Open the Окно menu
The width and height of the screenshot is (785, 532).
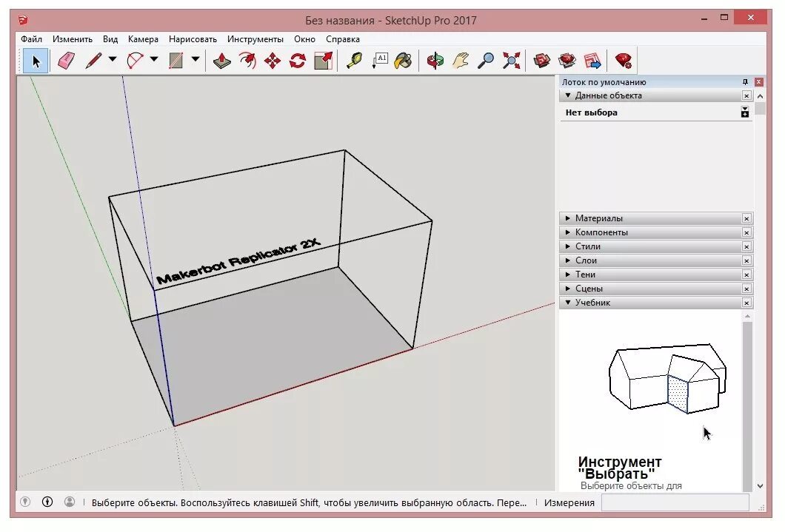pyautogui.click(x=304, y=39)
